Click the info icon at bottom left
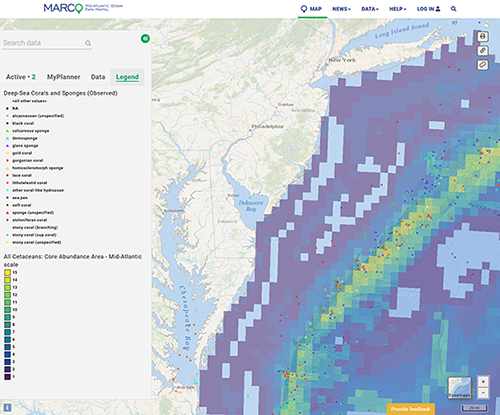This screenshot has height=415, width=500. coord(7,407)
